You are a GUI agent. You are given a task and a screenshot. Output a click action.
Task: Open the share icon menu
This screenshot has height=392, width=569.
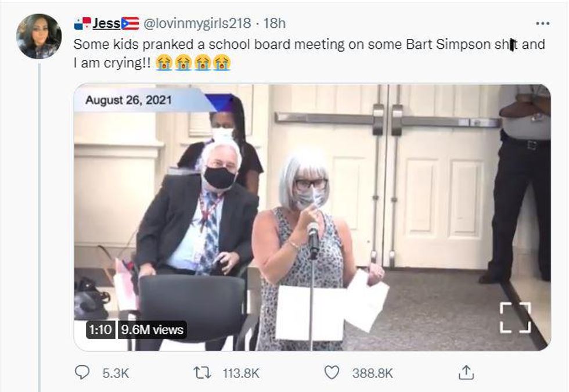[x=466, y=372]
